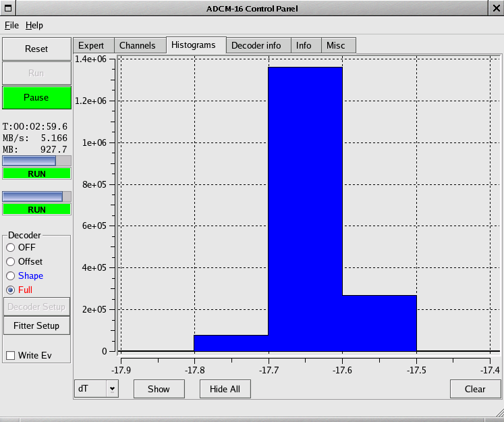Open the window menu icon in title bar
Viewport: 504px width, 422px height.
click(x=8, y=7)
